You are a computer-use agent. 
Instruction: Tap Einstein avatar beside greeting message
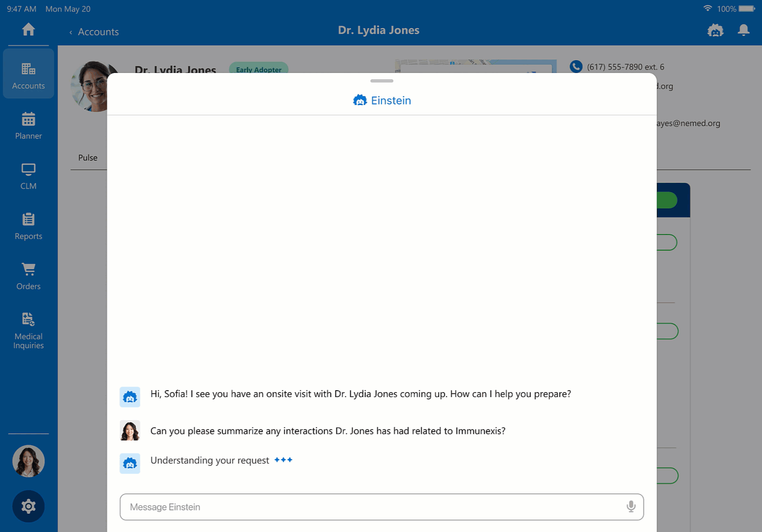(130, 397)
